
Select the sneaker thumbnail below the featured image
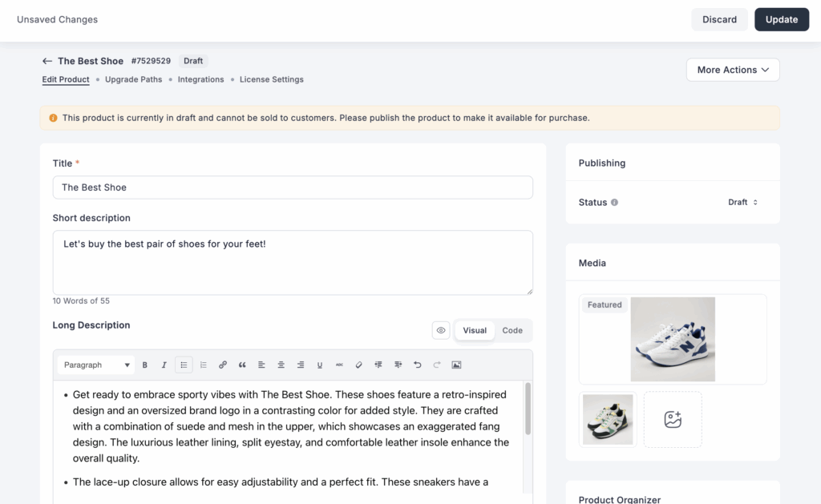click(607, 419)
